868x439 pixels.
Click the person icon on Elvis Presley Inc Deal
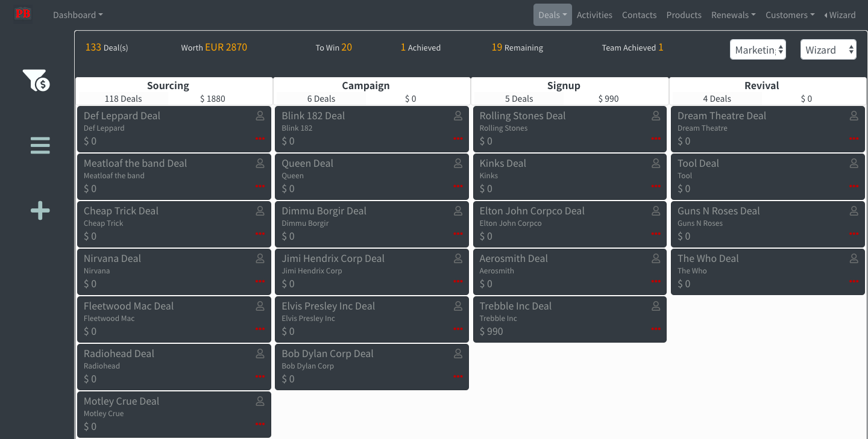click(x=458, y=306)
